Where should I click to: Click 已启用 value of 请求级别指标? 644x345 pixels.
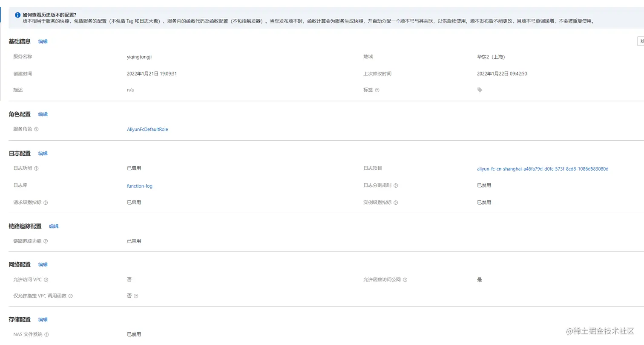tap(134, 203)
